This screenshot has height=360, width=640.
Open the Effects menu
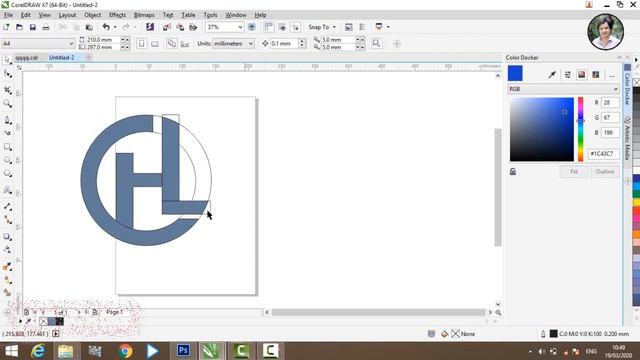tap(117, 15)
